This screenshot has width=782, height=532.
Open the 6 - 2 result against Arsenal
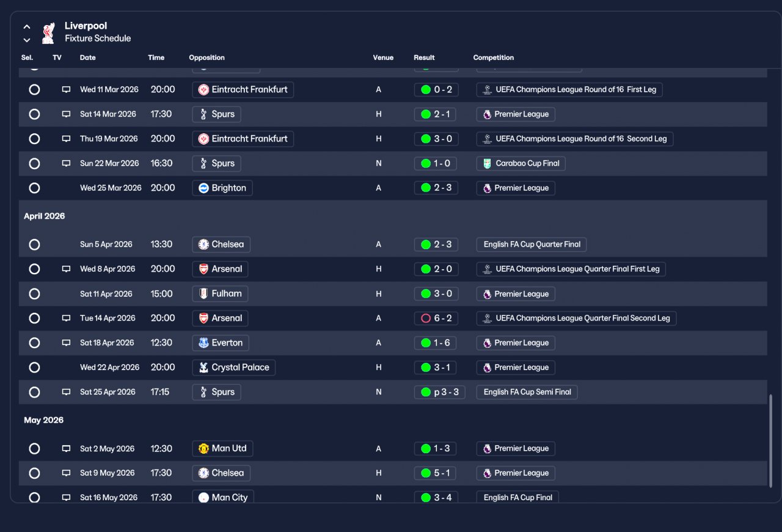(x=436, y=318)
